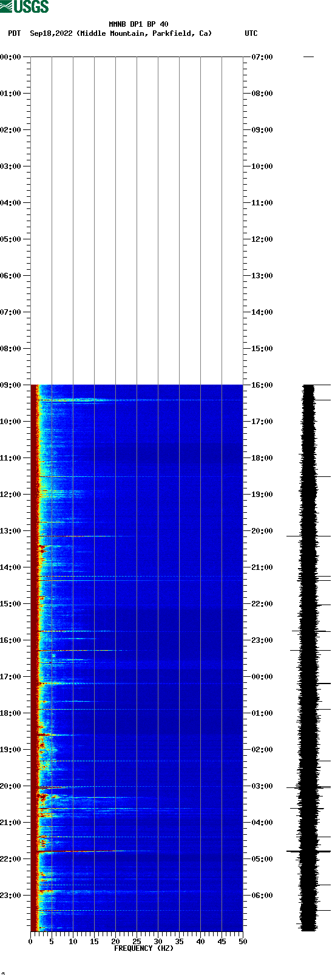Click the '0' frequency axis tick label
Viewport: 335px width, 980px height.
point(30,942)
